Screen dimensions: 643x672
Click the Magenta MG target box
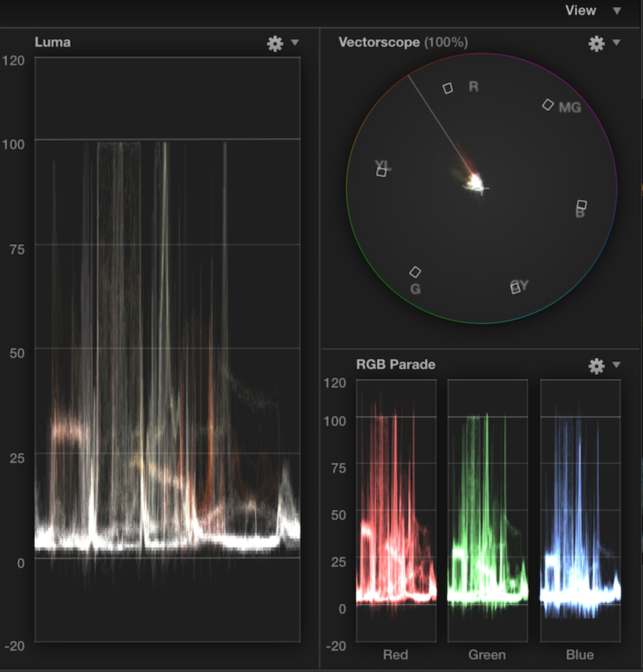pos(548,104)
